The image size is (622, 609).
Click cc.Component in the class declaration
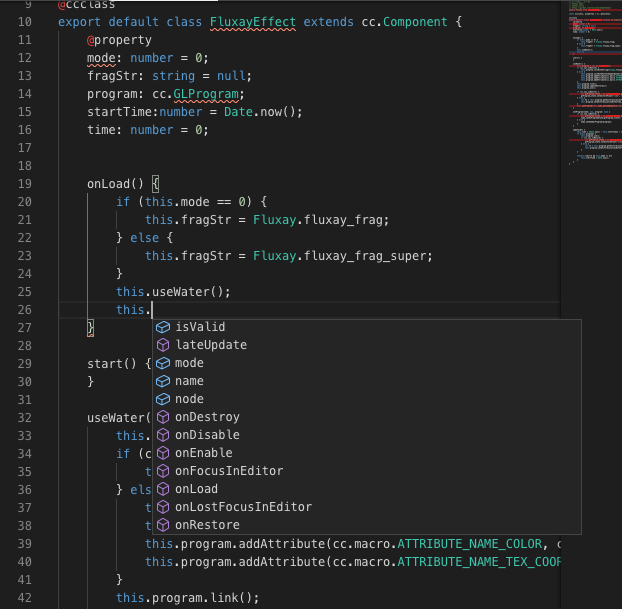(404, 22)
